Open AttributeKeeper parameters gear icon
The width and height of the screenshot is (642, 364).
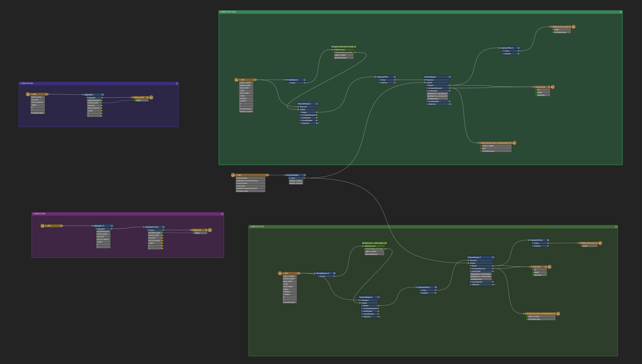(x=304, y=175)
